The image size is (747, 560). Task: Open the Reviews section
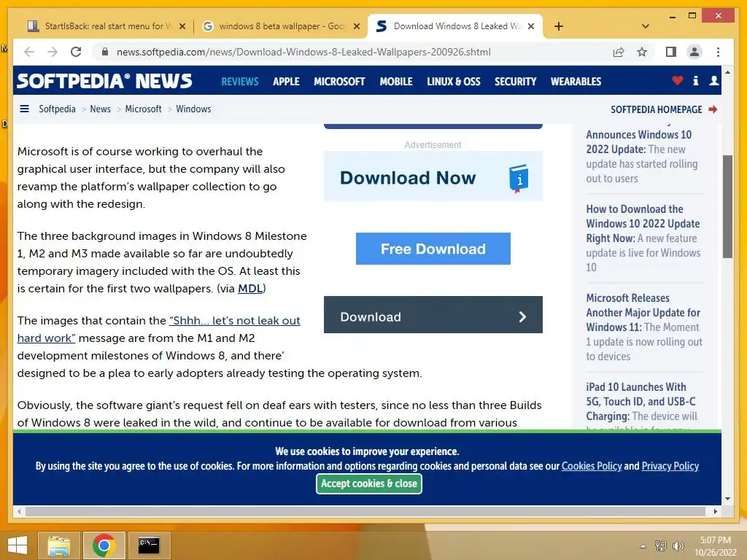pyautogui.click(x=239, y=82)
